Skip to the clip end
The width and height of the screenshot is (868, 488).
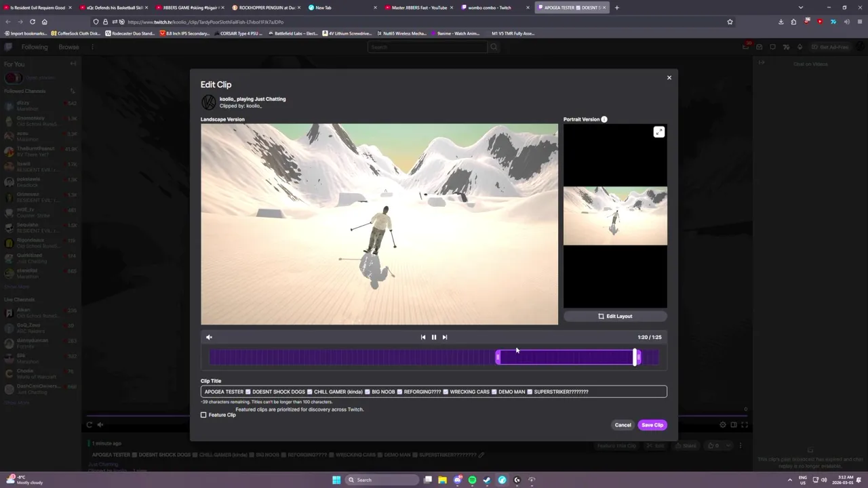pyautogui.click(x=445, y=337)
